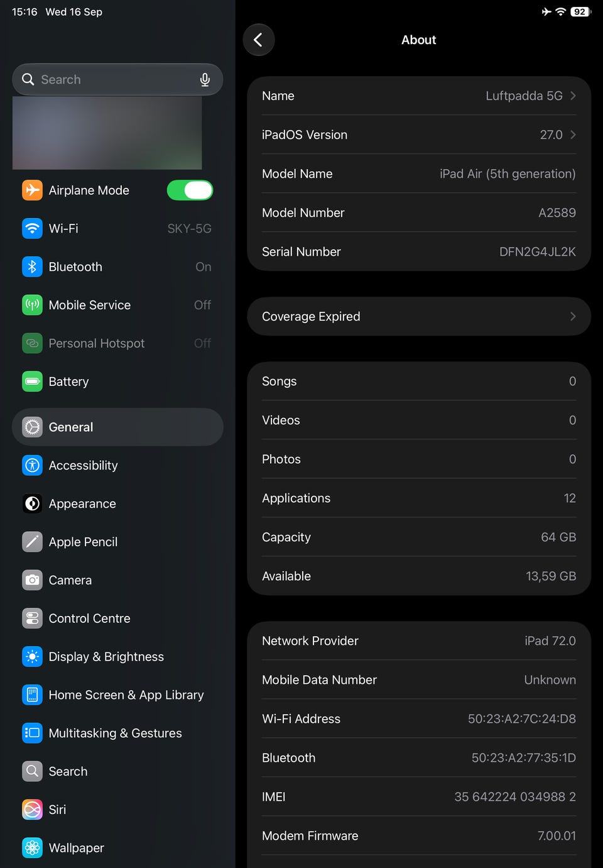This screenshot has width=603, height=868.
Task: Go back with the back arrow button
Action: pos(259,40)
